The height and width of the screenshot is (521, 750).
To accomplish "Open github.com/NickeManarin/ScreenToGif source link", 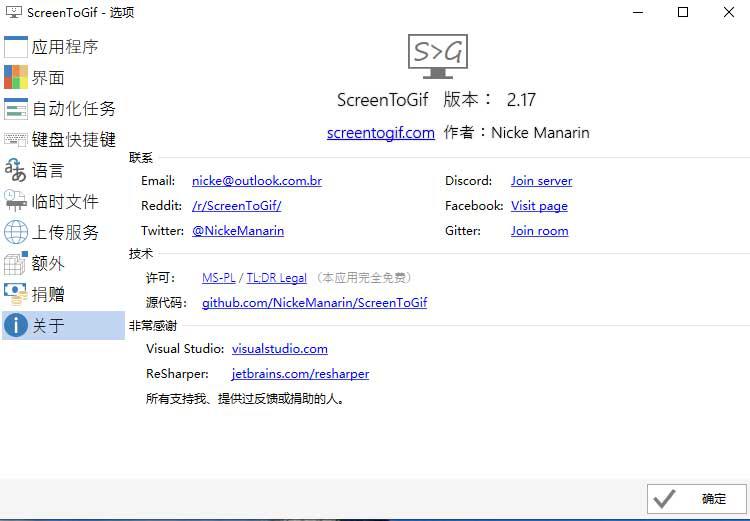I will pos(314,302).
